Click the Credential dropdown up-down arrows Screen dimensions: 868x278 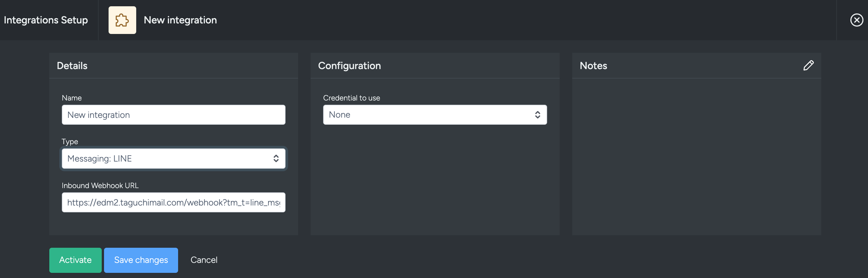[x=537, y=115]
